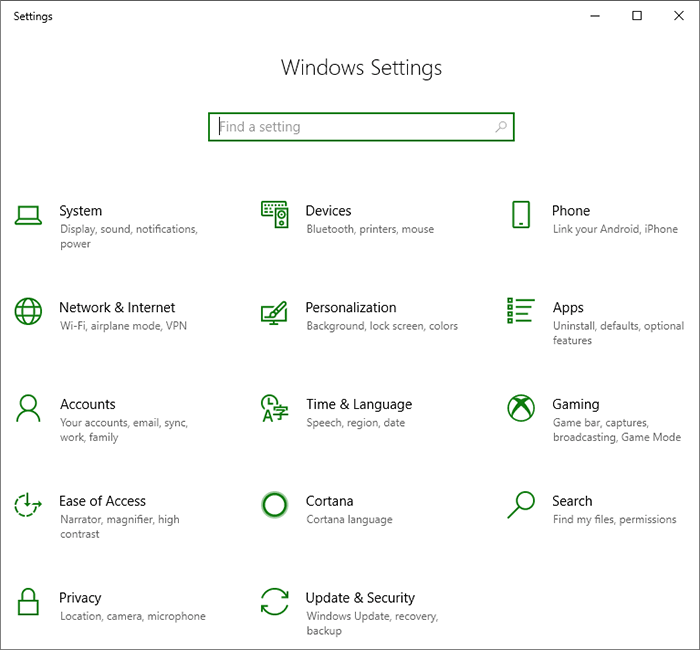Open the Search category title
The width and height of the screenshot is (700, 650).
click(572, 501)
